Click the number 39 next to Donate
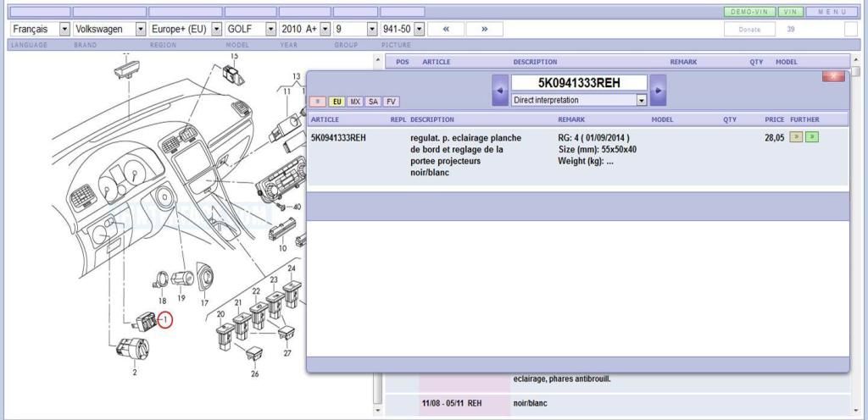Image resolution: width=868 pixels, height=420 pixels. tap(791, 30)
